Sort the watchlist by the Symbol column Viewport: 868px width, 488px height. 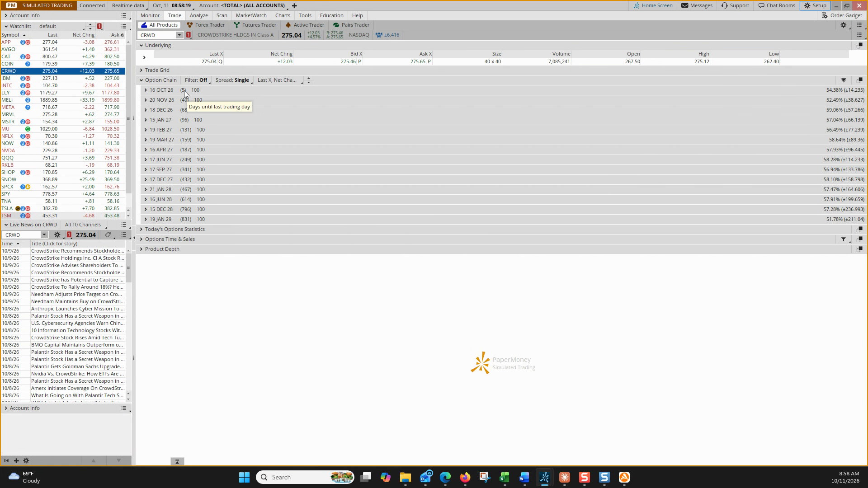[14, 35]
